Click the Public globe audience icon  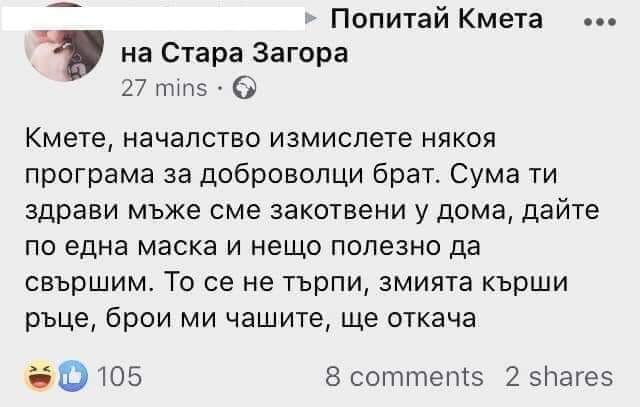pyautogui.click(x=243, y=89)
